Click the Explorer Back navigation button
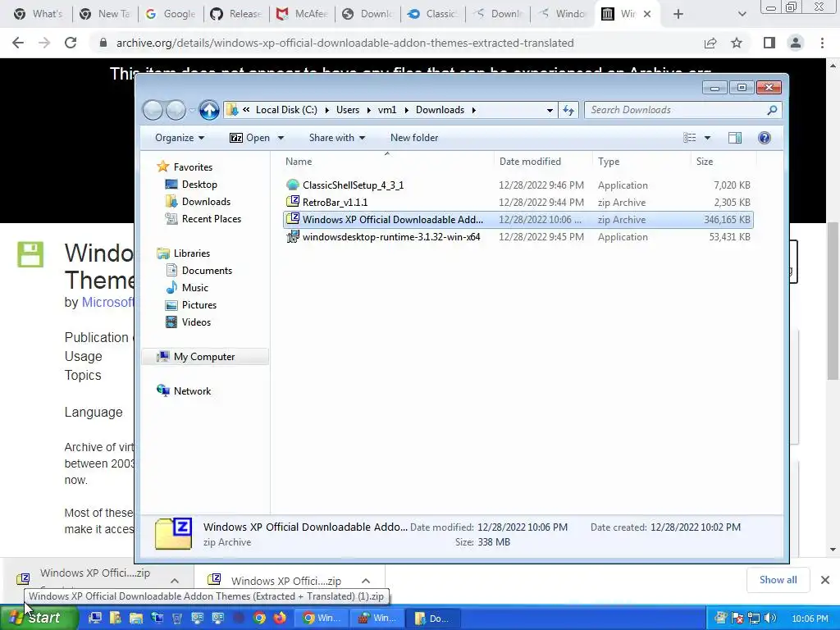The width and height of the screenshot is (840, 630). [x=153, y=110]
